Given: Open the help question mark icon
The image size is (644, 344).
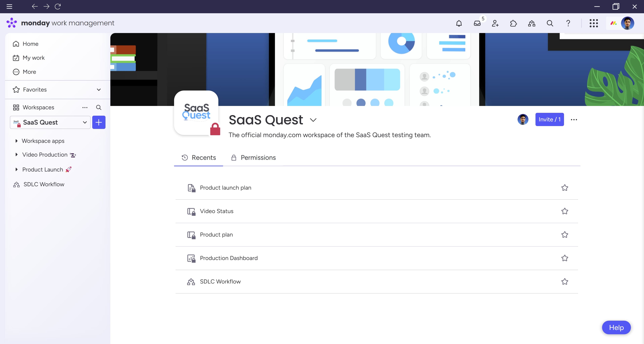Looking at the screenshot, I should pyautogui.click(x=568, y=23).
